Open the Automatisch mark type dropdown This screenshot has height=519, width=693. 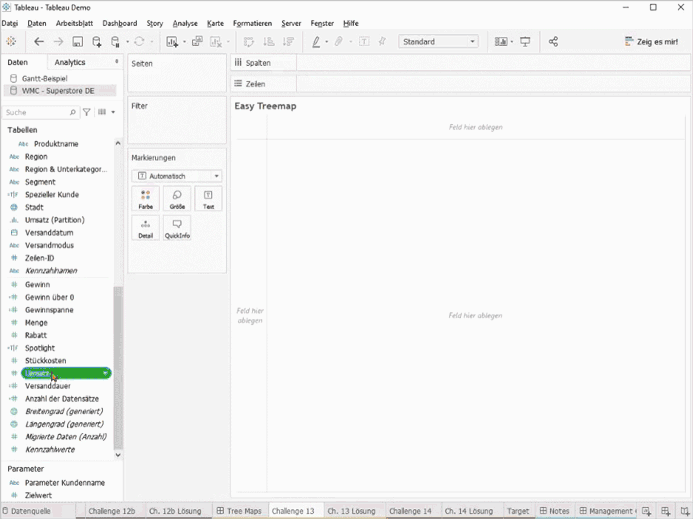click(x=177, y=176)
